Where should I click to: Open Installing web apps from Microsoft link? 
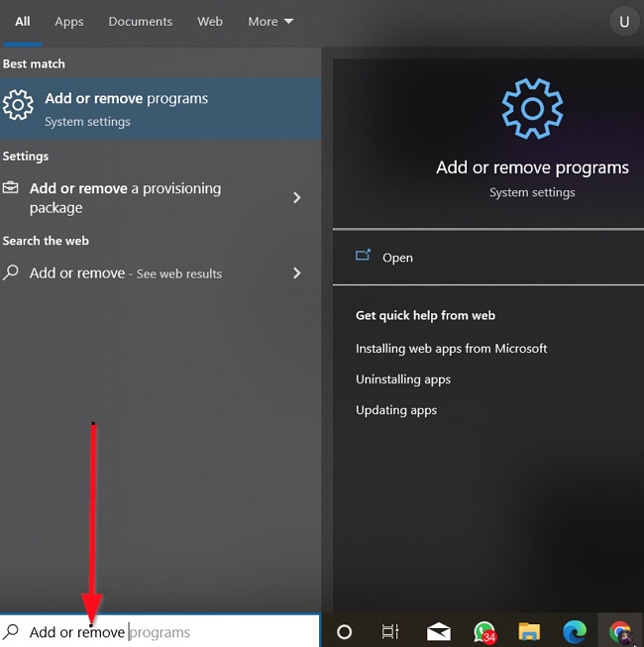click(452, 349)
